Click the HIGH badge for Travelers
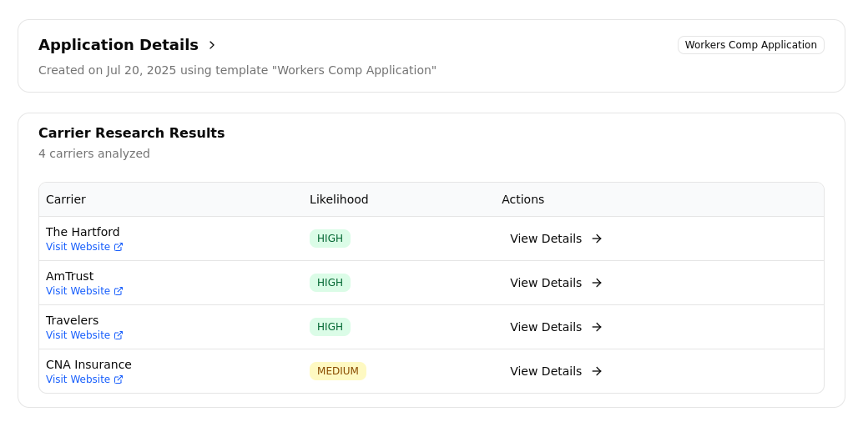The height and width of the screenshot is (432, 868). [x=330, y=327]
